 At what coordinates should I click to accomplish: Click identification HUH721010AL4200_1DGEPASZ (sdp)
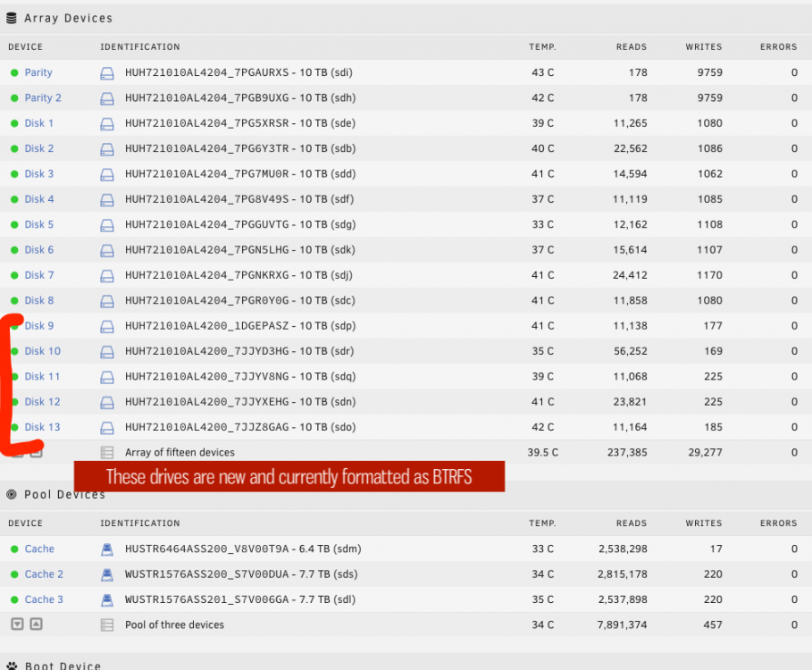240,326
